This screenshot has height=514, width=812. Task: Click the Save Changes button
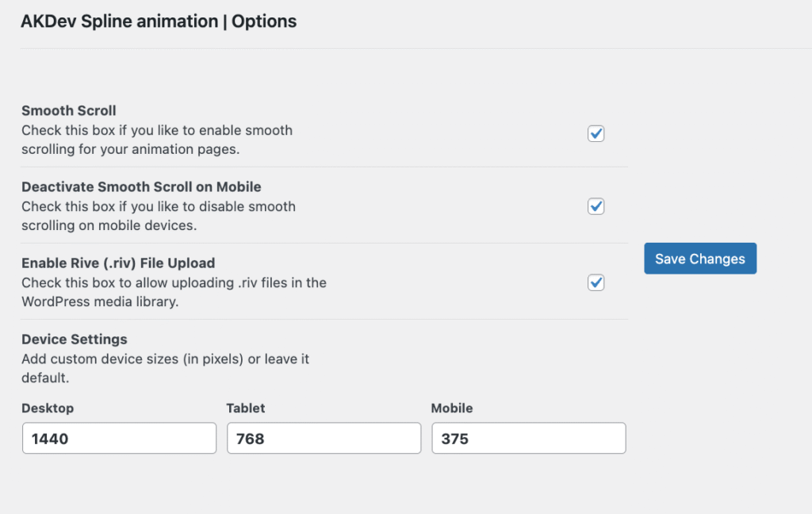[x=699, y=259]
